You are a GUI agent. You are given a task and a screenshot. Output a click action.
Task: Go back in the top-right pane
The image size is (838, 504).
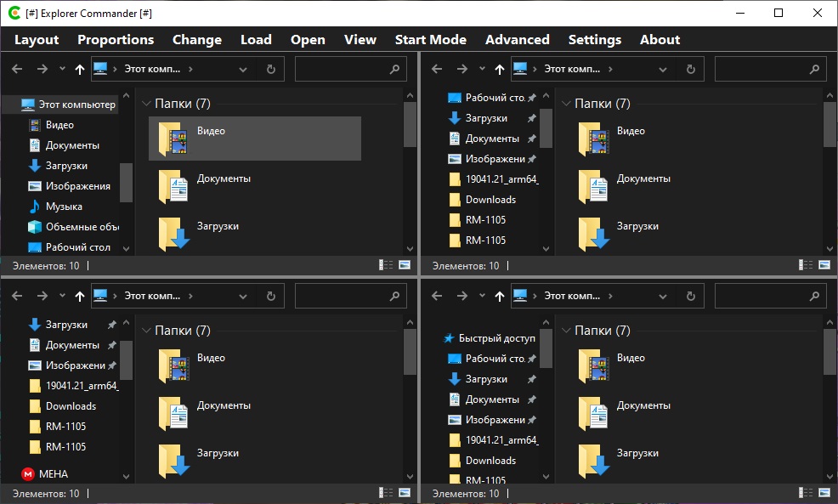(x=436, y=69)
